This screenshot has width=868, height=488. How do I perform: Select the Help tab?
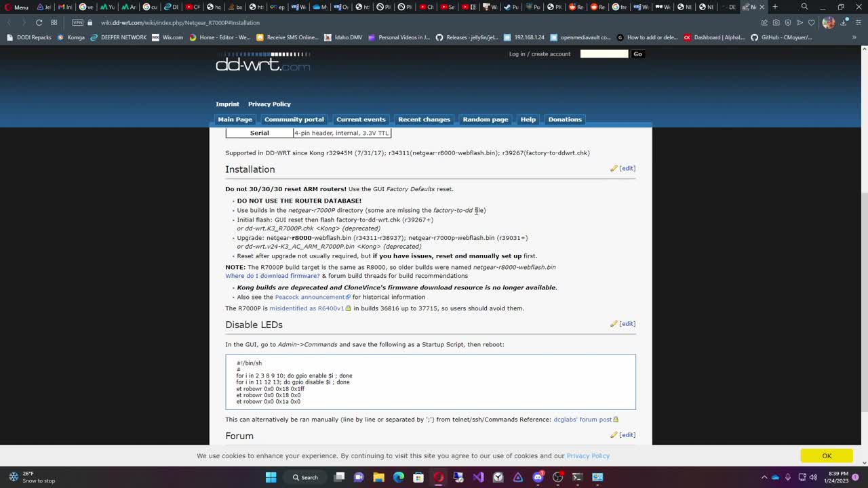(528, 119)
